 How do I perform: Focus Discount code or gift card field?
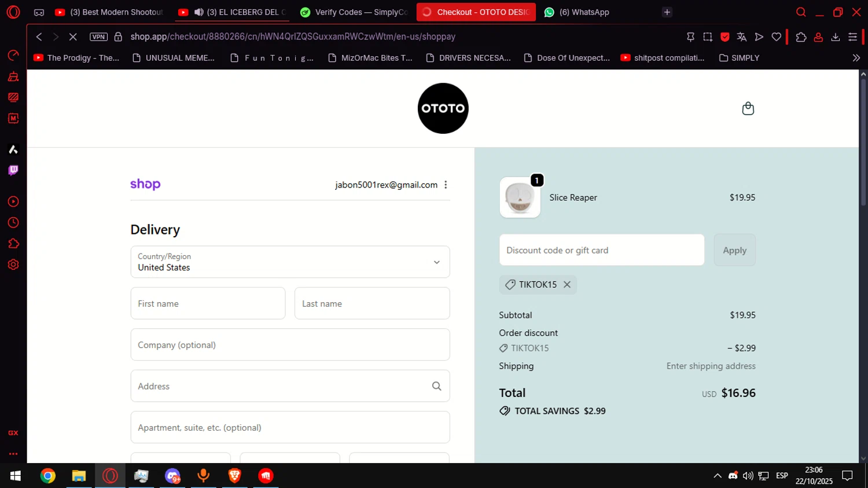tap(602, 250)
